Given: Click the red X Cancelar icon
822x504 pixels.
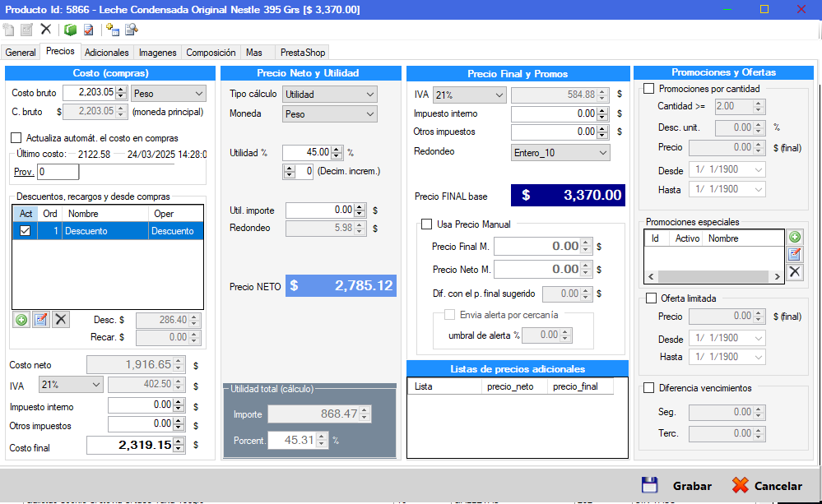Looking at the screenshot, I should pos(740,485).
